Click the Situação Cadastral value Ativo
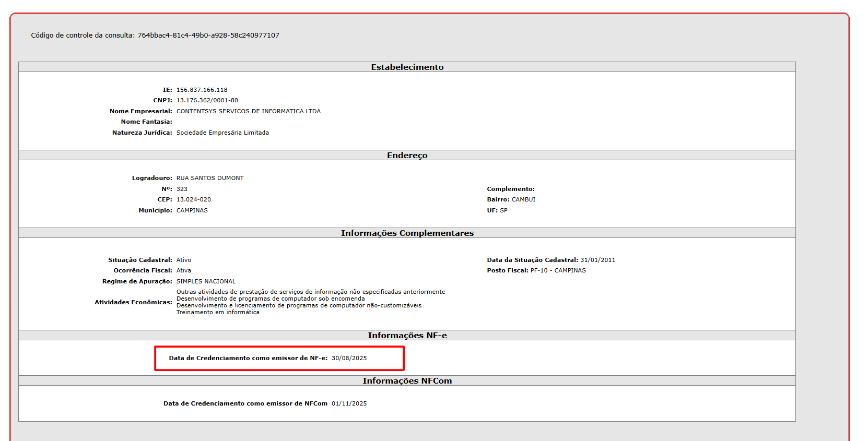This screenshot has width=868, height=441. (x=183, y=260)
